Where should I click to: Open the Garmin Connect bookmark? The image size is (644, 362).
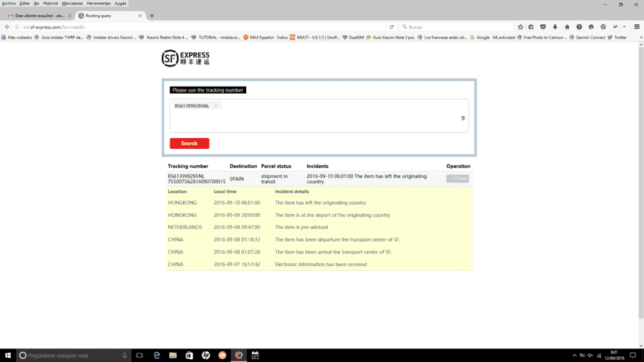coord(587,37)
